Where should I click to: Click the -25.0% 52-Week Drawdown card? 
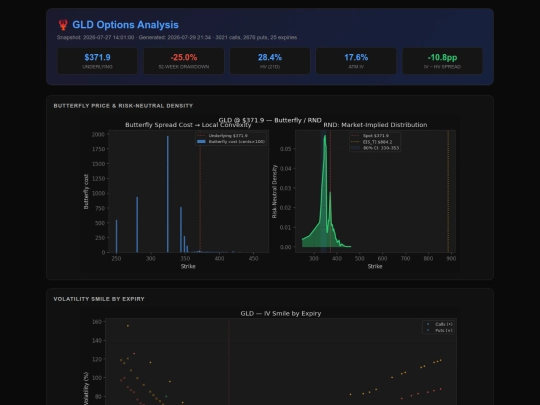click(184, 61)
